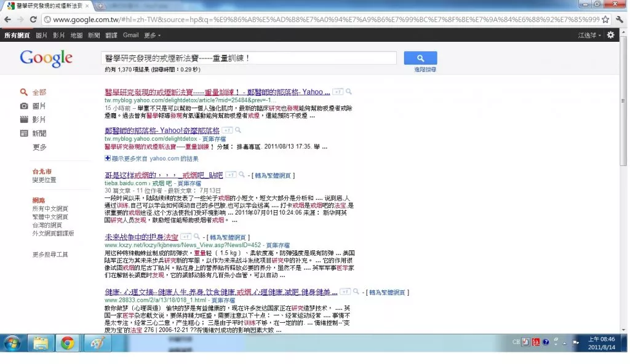Click +1 beside the 未来战争中的护身法宝 result
Viewport: 630px width, 364px height.
click(x=186, y=237)
